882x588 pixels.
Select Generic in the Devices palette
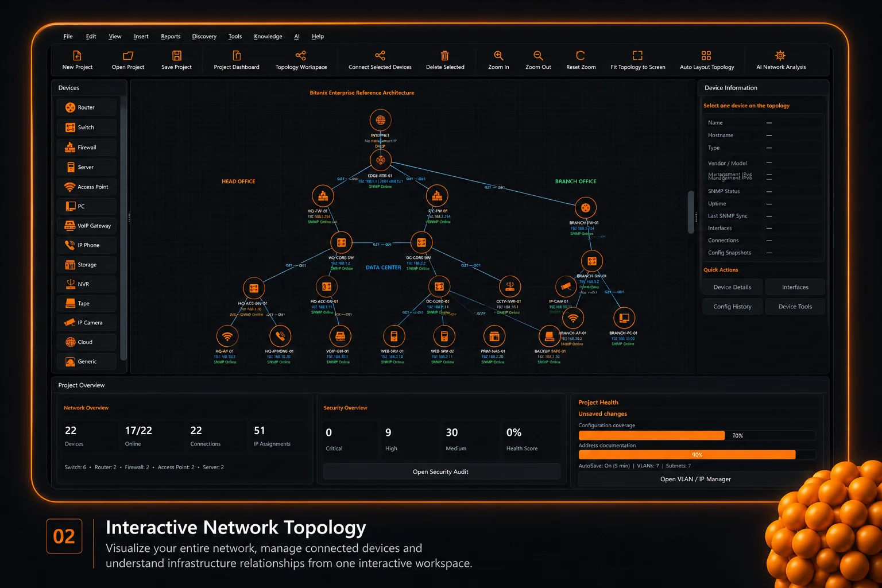87,362
